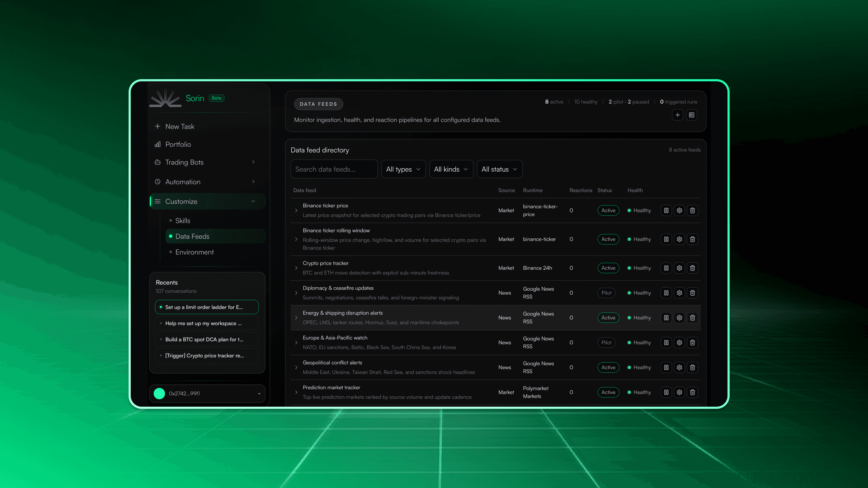Image resolution: width=868 pixels, height=488 pixels.
Task: Open the All types filter dropdown
Action: 403,169
